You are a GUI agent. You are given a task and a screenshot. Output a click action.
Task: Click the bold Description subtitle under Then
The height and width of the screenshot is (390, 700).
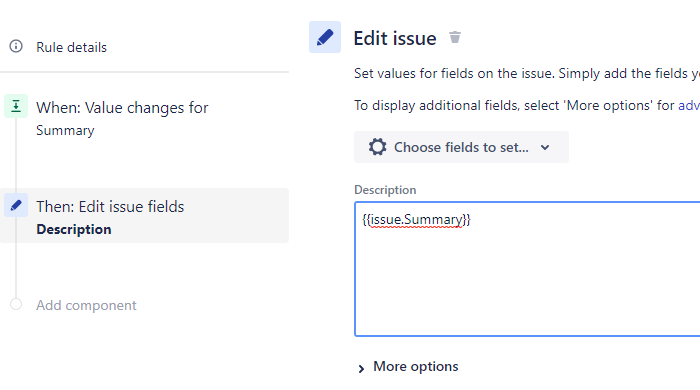[74, 229]
